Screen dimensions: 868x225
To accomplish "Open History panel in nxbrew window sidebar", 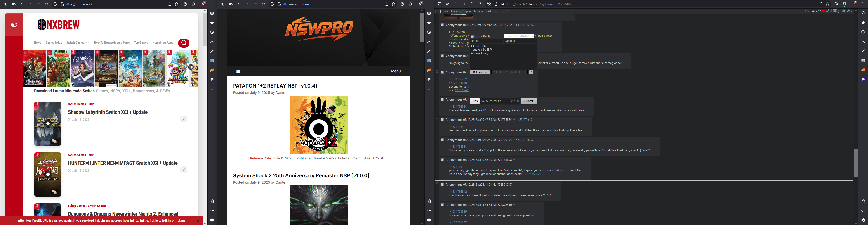I will point(212,32).
